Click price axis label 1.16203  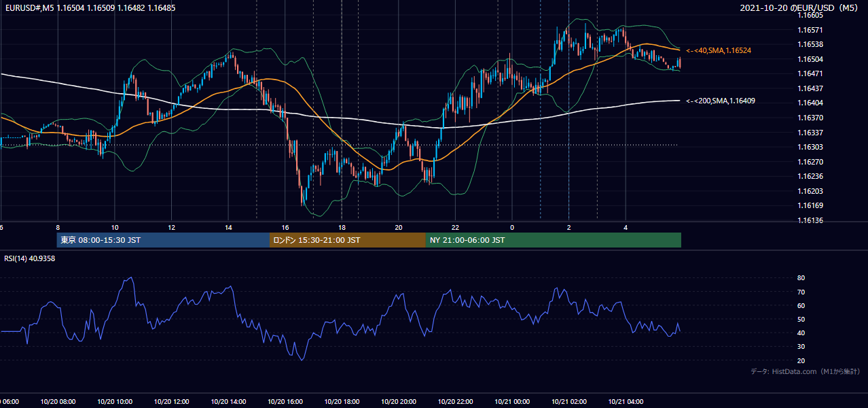click(x=810, y=191)
